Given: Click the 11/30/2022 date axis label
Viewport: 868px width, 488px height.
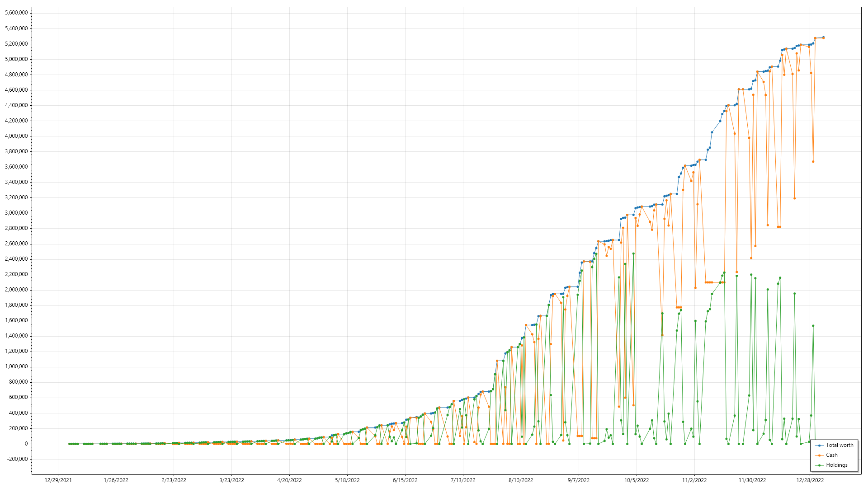Looking at the screenshot, I should [x=752, y=480].
